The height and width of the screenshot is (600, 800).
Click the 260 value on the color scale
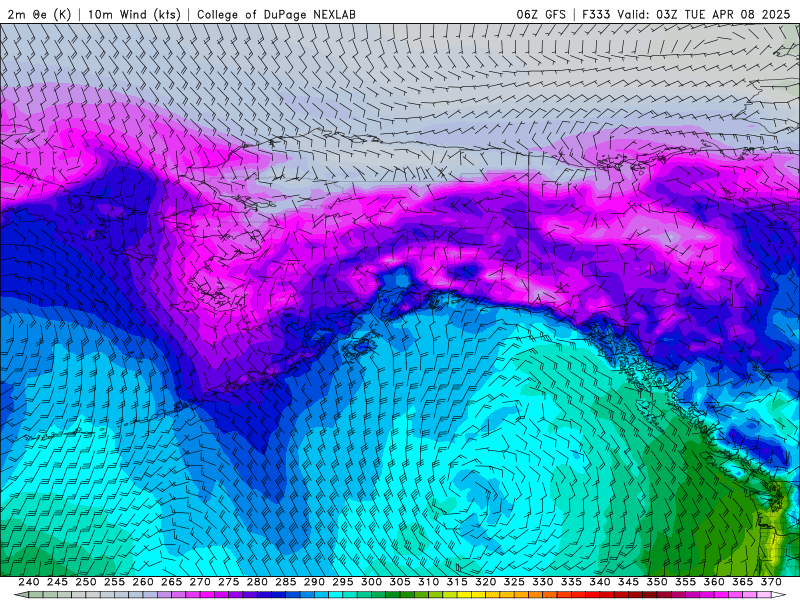click(143, 582)
